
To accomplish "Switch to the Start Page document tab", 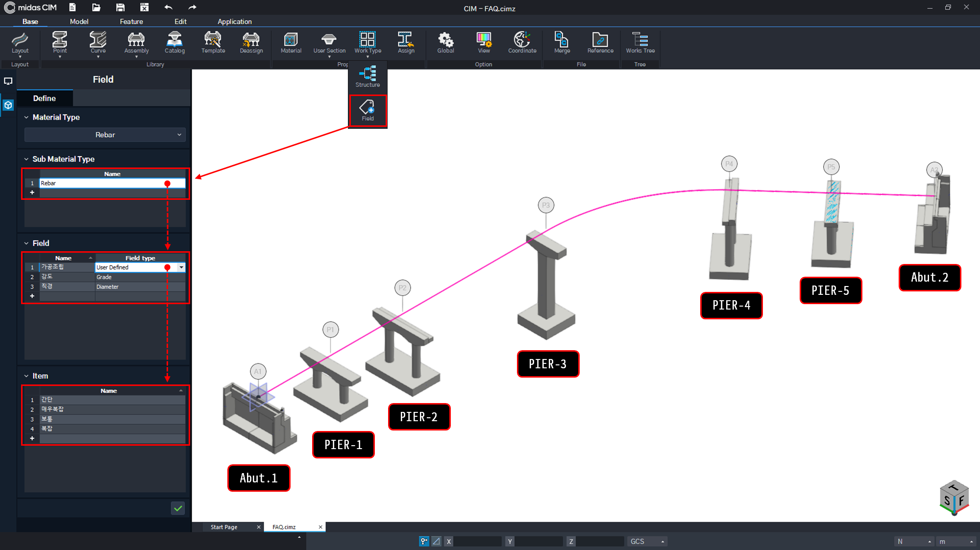I will 224,527.
